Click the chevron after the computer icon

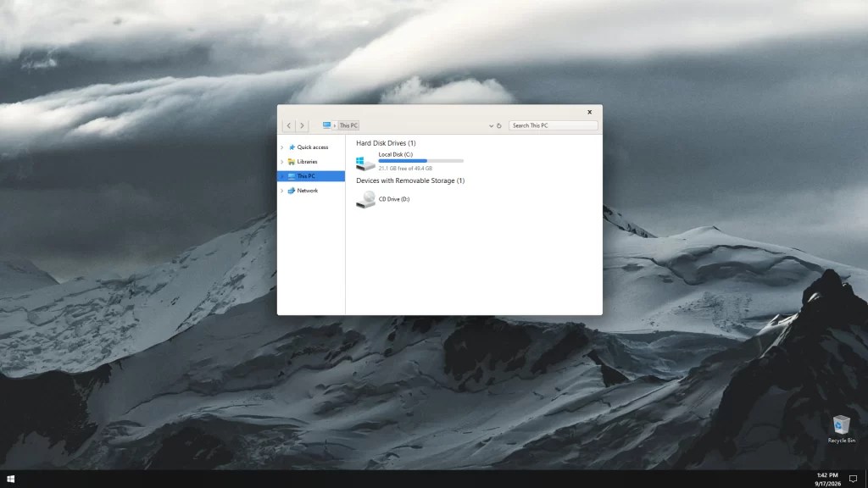point(334,125)
